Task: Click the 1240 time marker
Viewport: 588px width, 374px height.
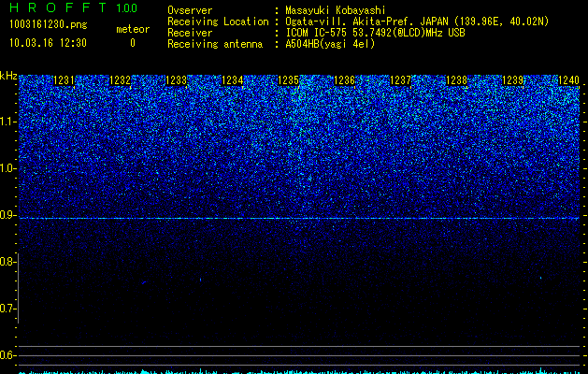Action: tap(568, 80)
